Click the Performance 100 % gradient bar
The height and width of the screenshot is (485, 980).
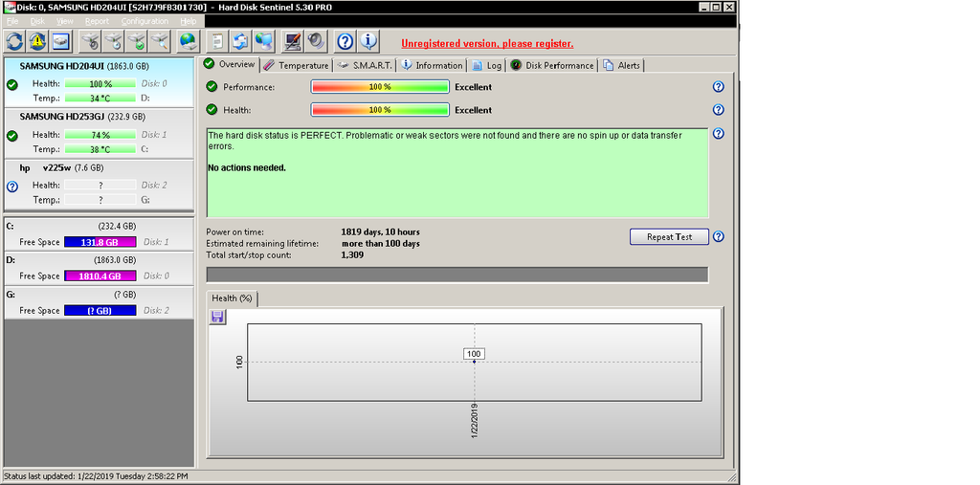[380, 87]
